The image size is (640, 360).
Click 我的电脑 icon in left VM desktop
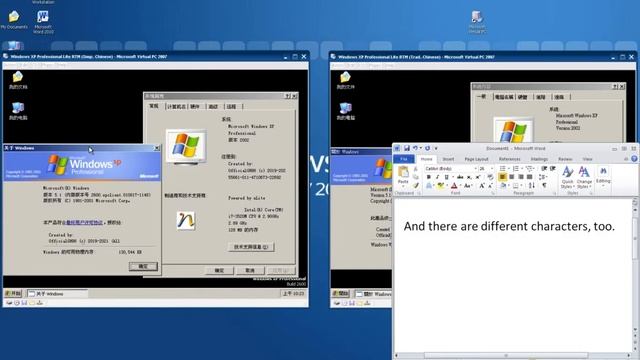pos(18,111)
